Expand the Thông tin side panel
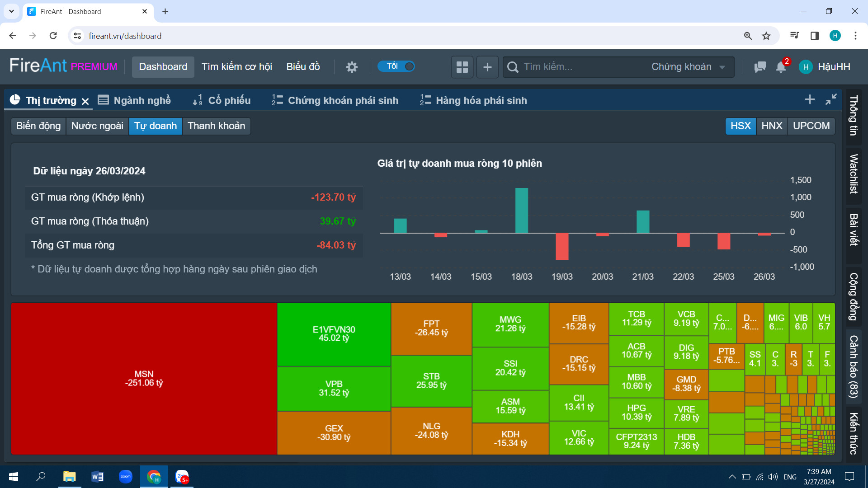 [854, 115]
